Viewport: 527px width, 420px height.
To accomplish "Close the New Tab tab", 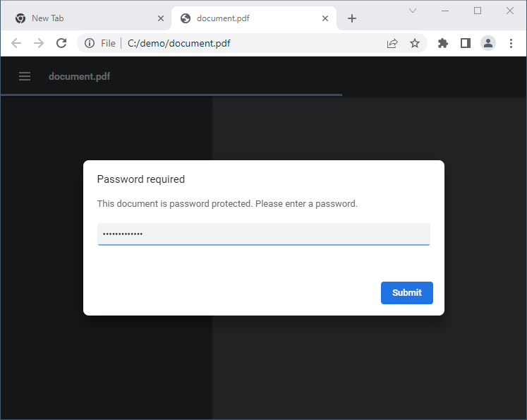I will point(161,18).
